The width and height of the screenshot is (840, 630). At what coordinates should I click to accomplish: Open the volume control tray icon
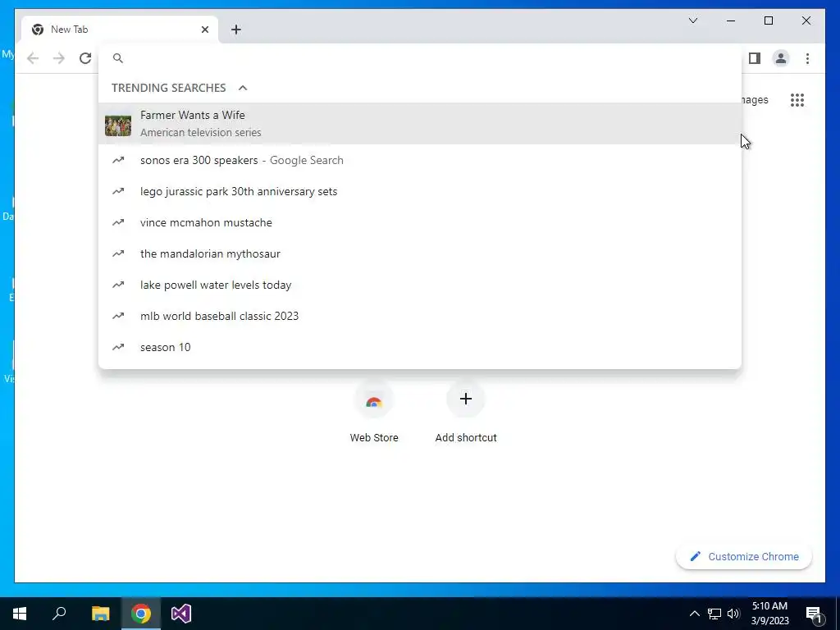733,614
